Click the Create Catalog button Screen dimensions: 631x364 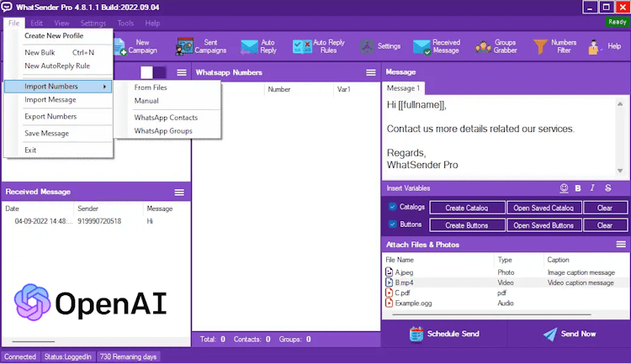click(467, 208)
